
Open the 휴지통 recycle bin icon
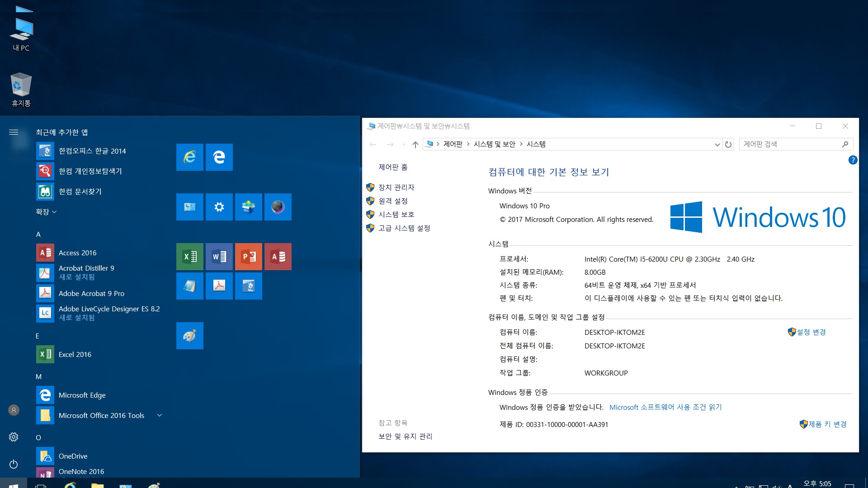(21, 89)
